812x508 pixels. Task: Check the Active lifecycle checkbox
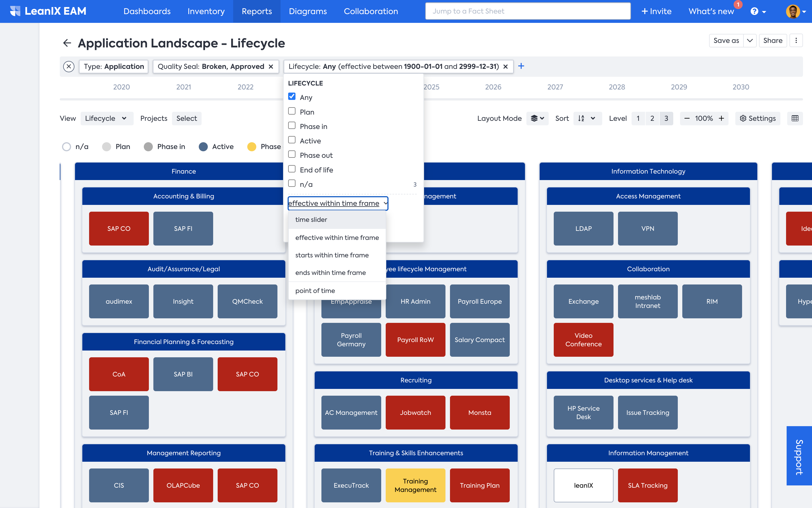292,140
